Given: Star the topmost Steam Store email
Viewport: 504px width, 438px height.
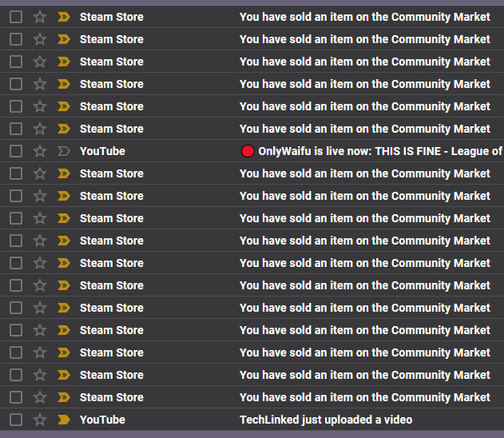Looking at the screenshot, I should (x=39, y=17).
